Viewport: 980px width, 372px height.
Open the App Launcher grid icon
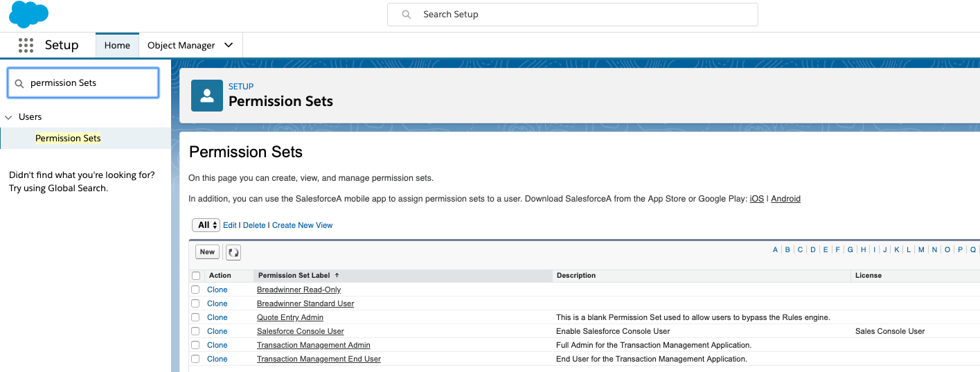[26, 45]
